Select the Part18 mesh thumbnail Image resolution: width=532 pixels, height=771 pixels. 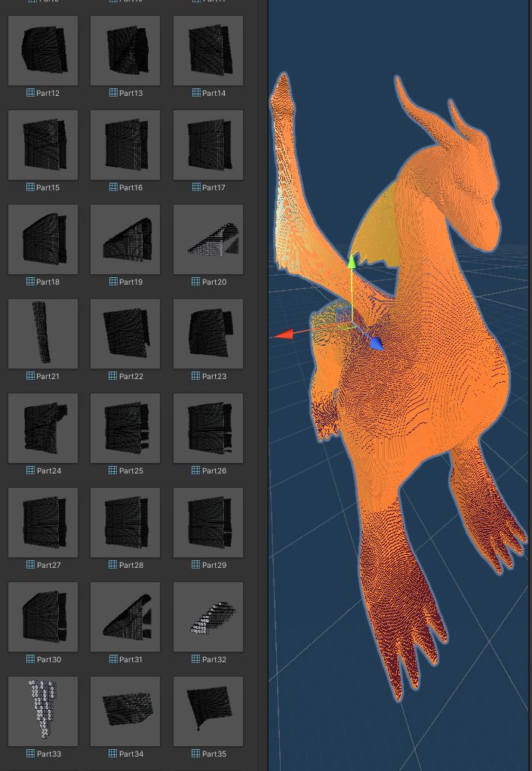[x=43, y=239]
